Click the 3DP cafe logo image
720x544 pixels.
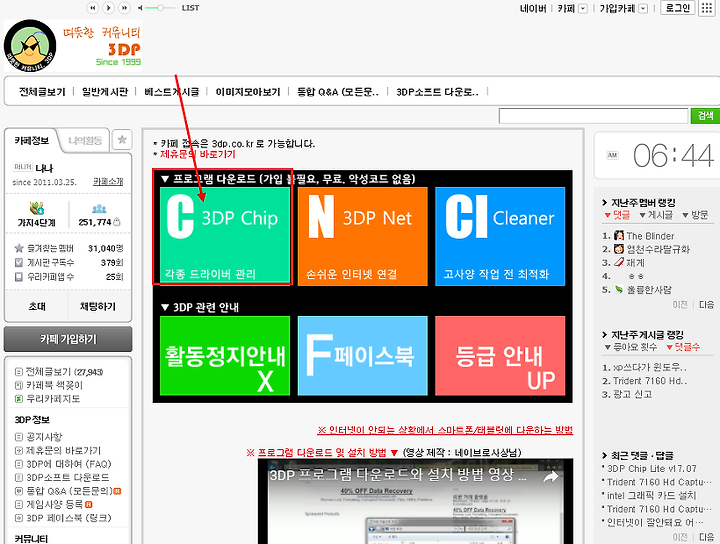click(x=73, y=45)
